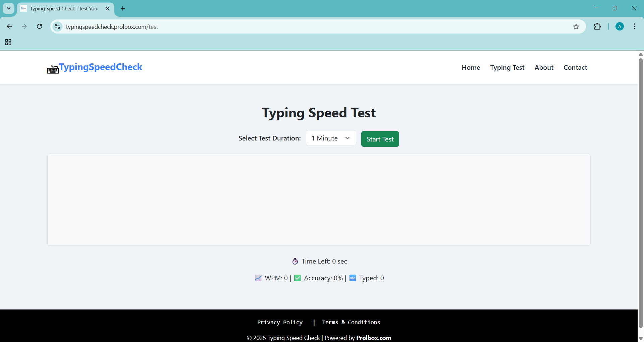Click the site information icon in address bar
Screen dimensions: 644x342
[x=57, y=26]
